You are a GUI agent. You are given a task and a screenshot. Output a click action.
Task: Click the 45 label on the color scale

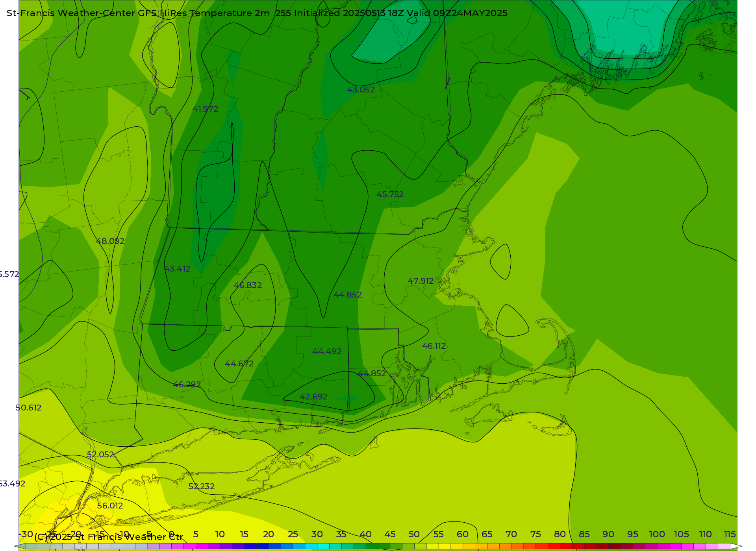[x=390, y=534]
